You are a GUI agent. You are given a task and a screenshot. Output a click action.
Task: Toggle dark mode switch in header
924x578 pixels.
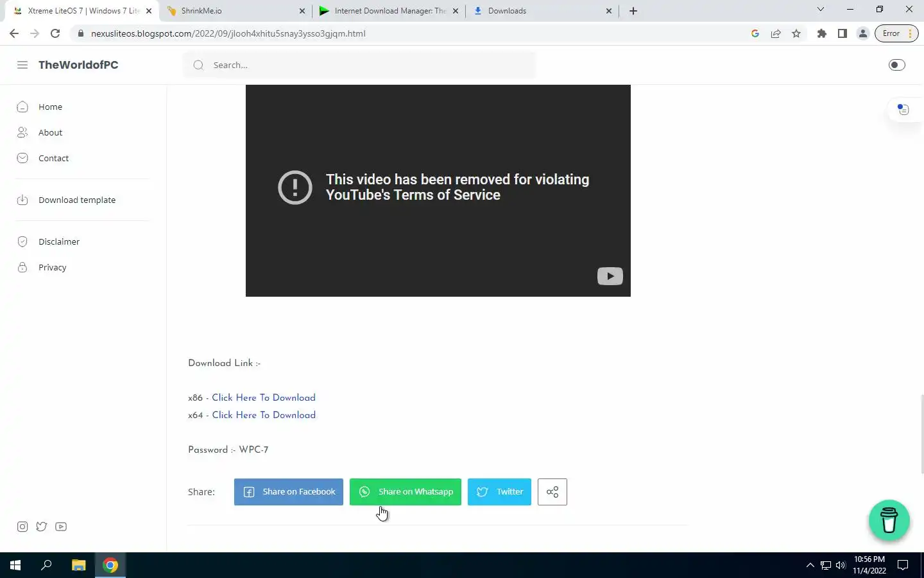tap(896, 65)
